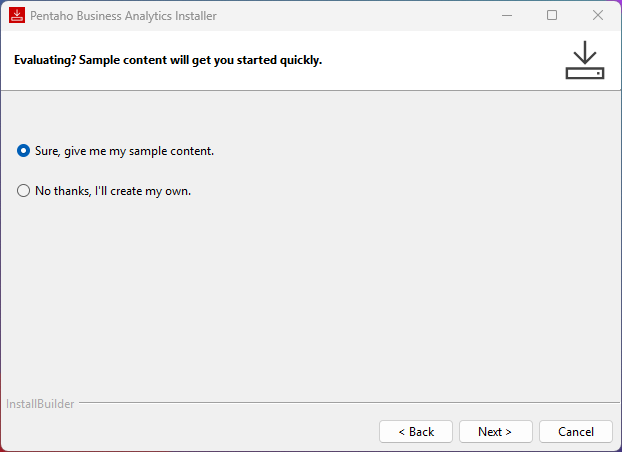Click the 'Sure, give me my sample content.' label text
Viewport: 622px width, 452px height.
click(124, 151)
